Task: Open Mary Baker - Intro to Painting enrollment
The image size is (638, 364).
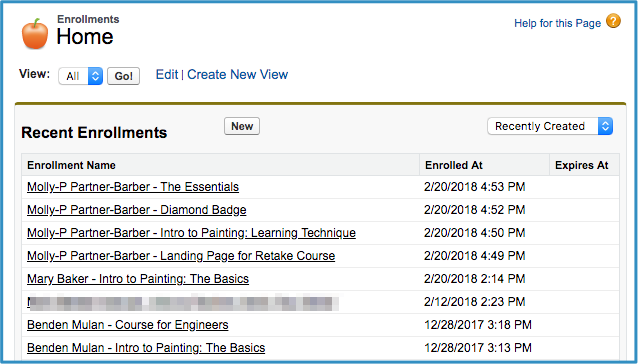Action: [x=138, y=279]
